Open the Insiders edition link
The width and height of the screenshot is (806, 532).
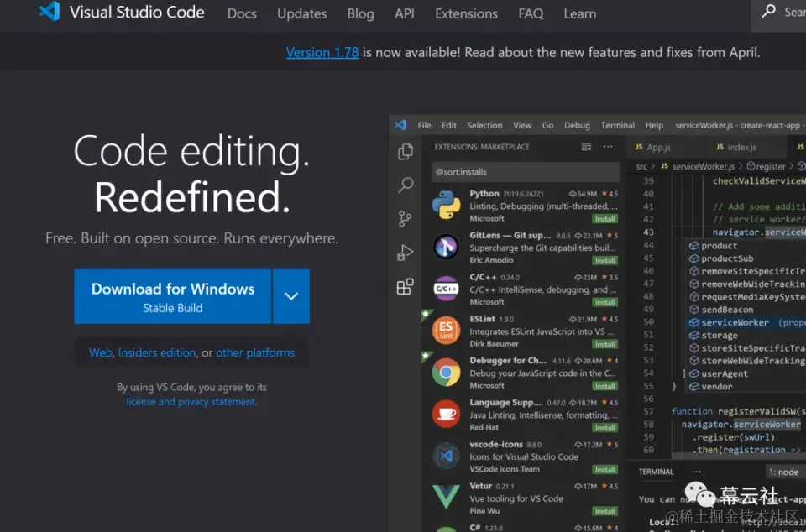tap(157, 352)
